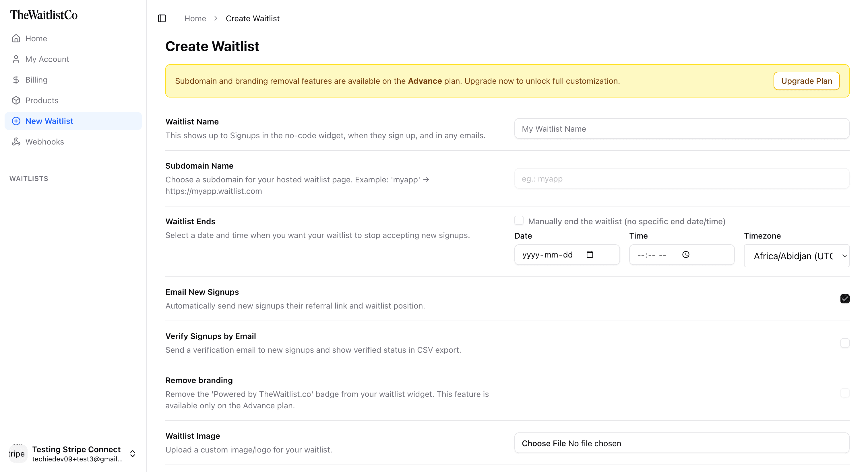Open the Timezone dropdown

point(797,256)
